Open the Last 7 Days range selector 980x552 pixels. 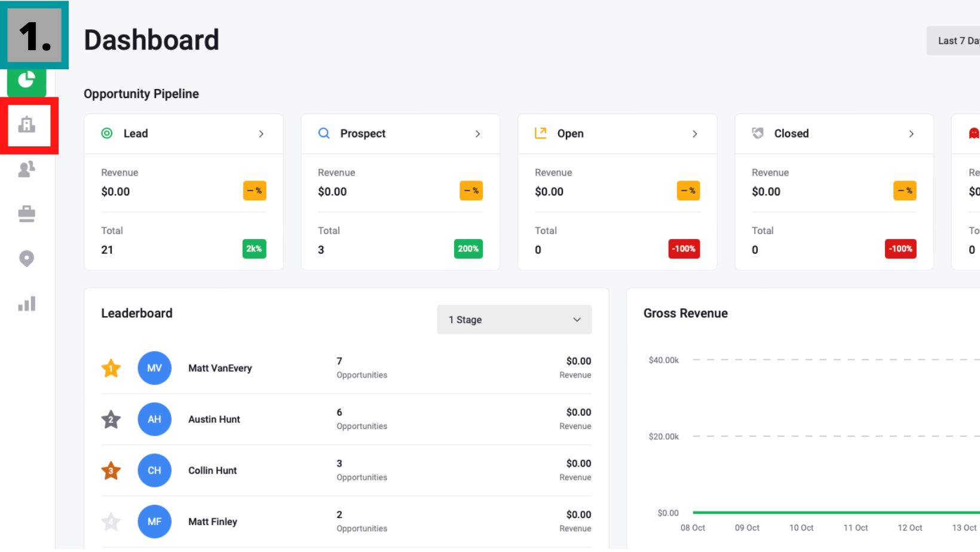point(954,41)
